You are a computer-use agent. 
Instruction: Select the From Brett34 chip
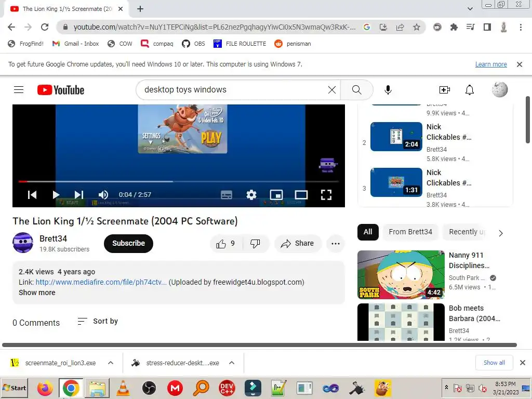(410, 232)
